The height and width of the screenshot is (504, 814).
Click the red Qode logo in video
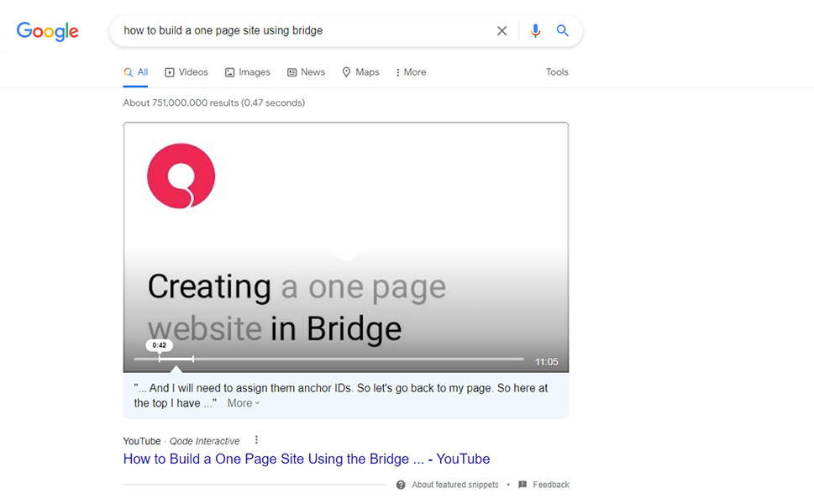181,176
